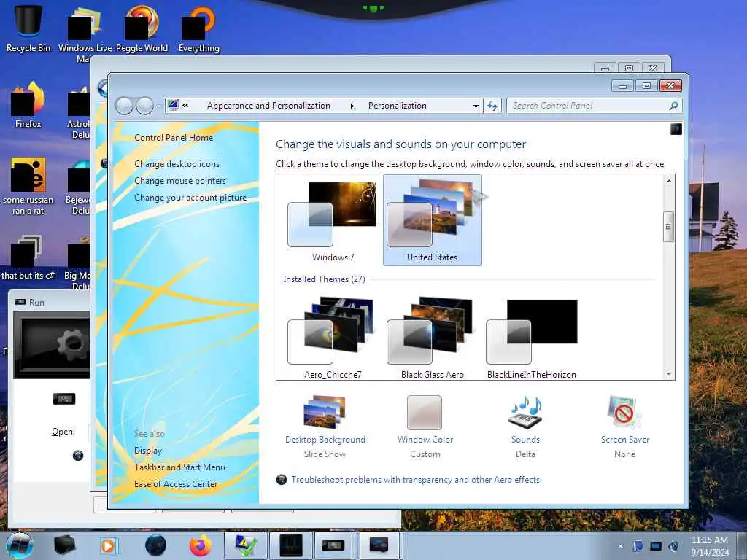Screen dimensions: 747x560
Task: Click the Windows Start orb
Action: pyautogui.click(x=20, y=545)
